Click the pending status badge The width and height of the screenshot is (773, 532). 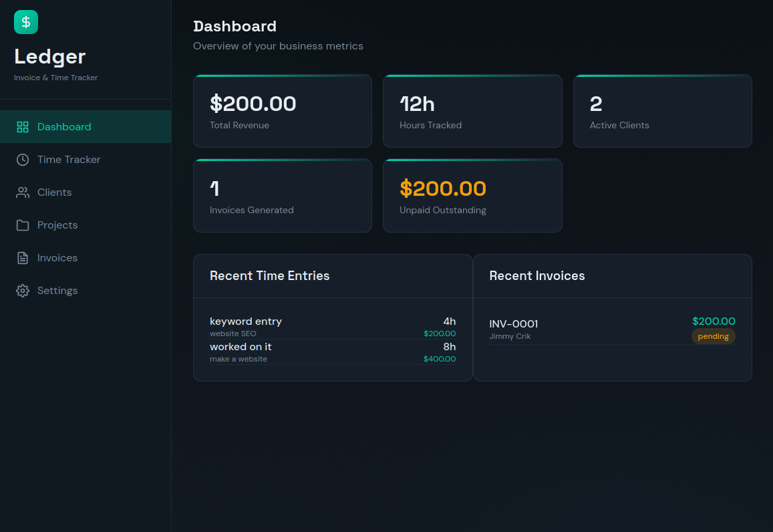[x=713, y=336]
